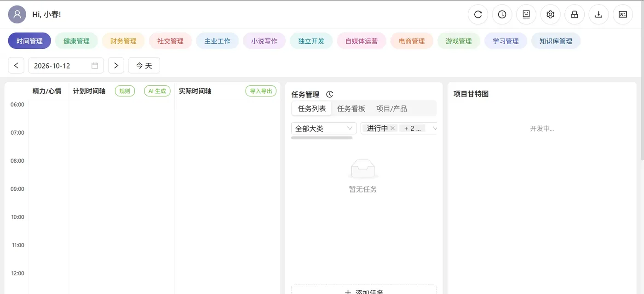
Task: Open calendar icon in the date field
Action: (x=95, y=66)
